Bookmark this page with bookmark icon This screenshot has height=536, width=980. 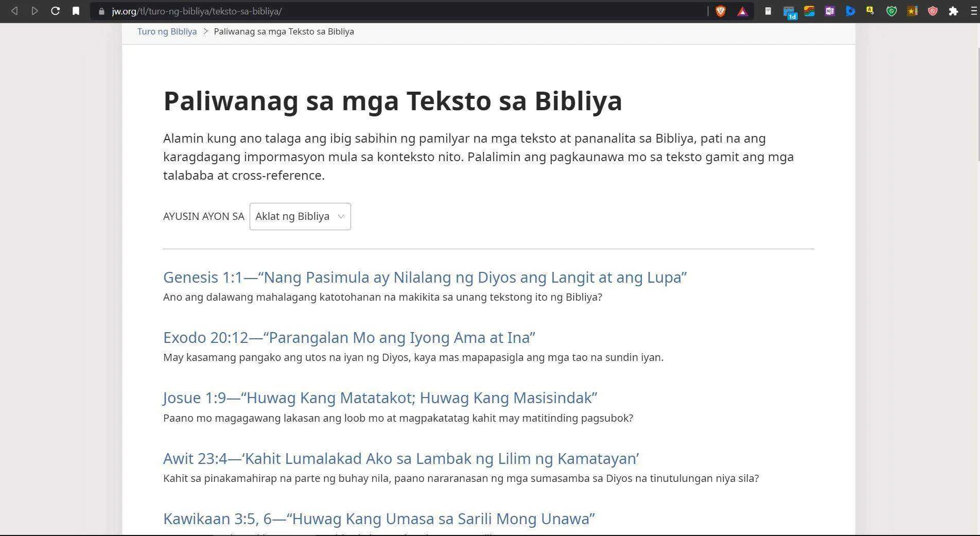pos(76,11)
